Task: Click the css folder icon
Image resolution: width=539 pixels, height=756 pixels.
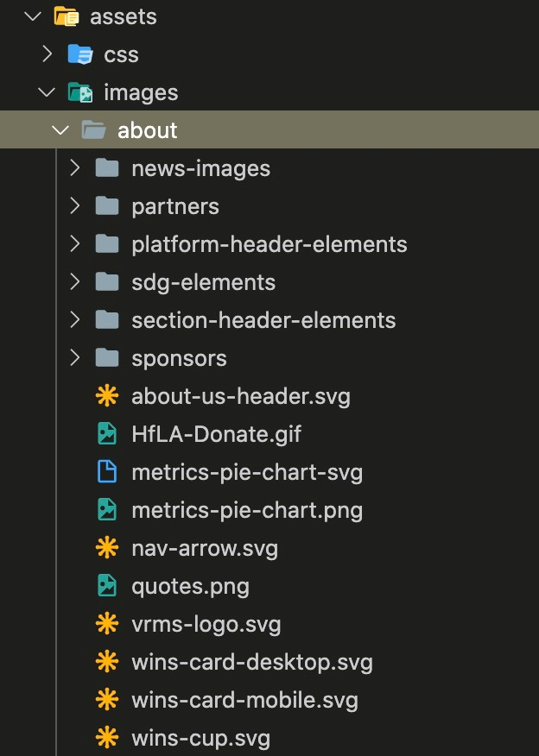Action: (79, 54)
